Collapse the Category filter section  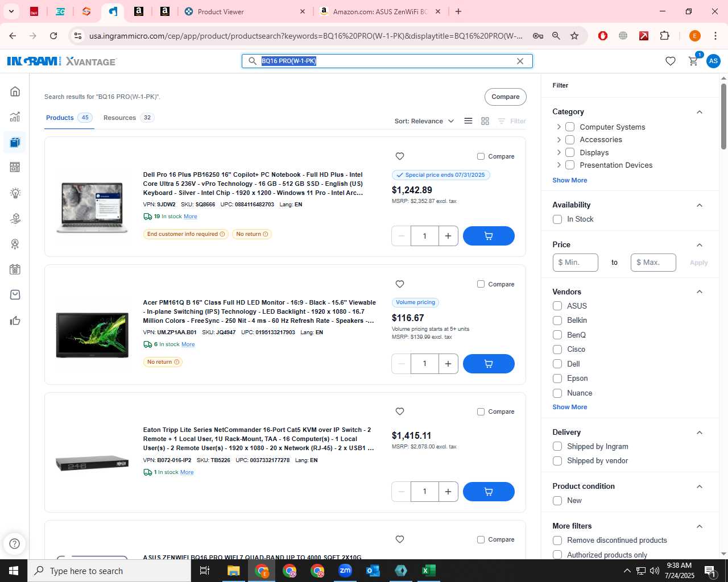[x=700, y=112]
